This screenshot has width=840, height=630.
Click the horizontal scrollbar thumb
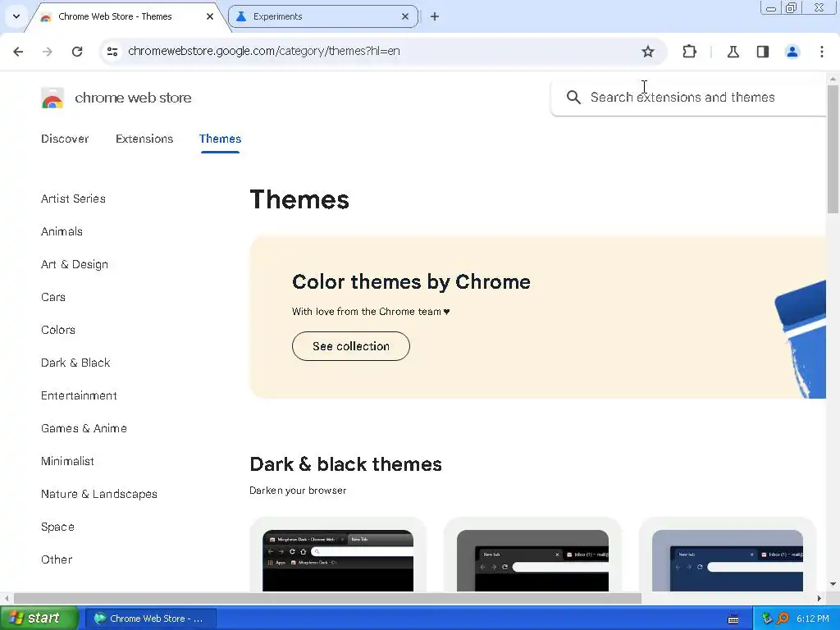[327, 598]
